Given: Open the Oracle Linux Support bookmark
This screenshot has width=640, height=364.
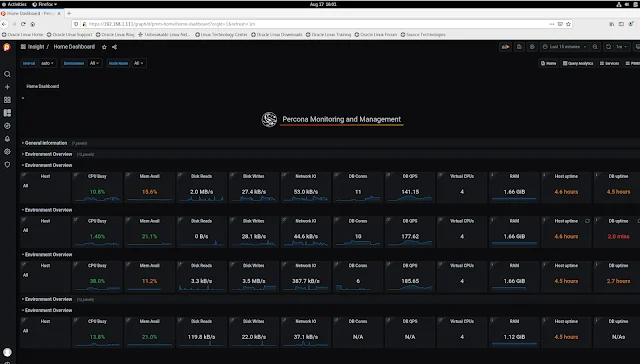Looking at the screenshot, I should click(x=69, y=35).
